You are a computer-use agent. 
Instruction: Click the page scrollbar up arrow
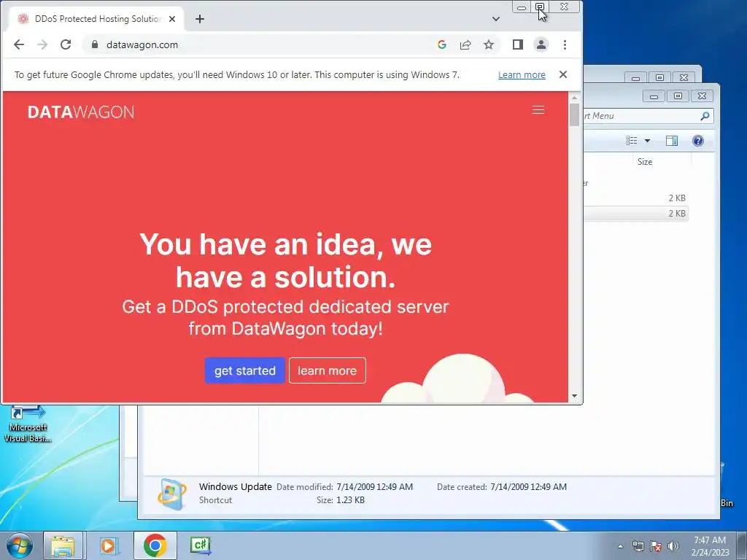click(575, 97)
